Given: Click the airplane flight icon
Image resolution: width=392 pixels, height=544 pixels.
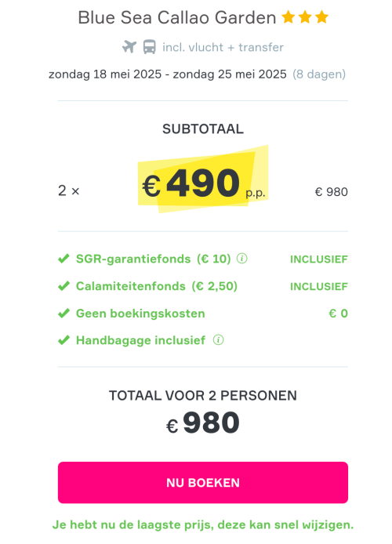Looking at the screenshot, I should coord(129,46).
